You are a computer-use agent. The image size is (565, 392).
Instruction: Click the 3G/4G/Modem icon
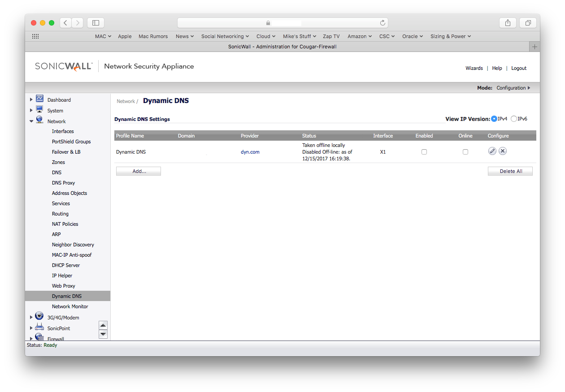39,316
